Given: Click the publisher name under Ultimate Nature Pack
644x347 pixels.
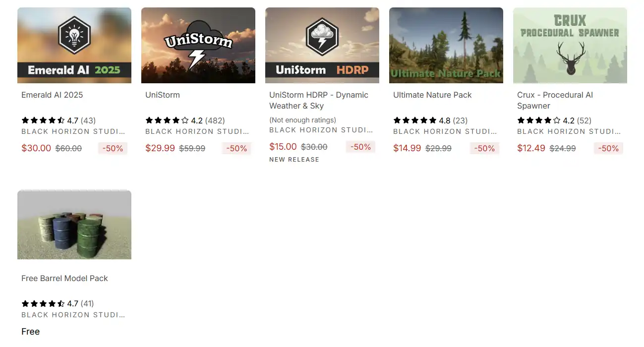Looking at the screenshot, I should [445, 131].
